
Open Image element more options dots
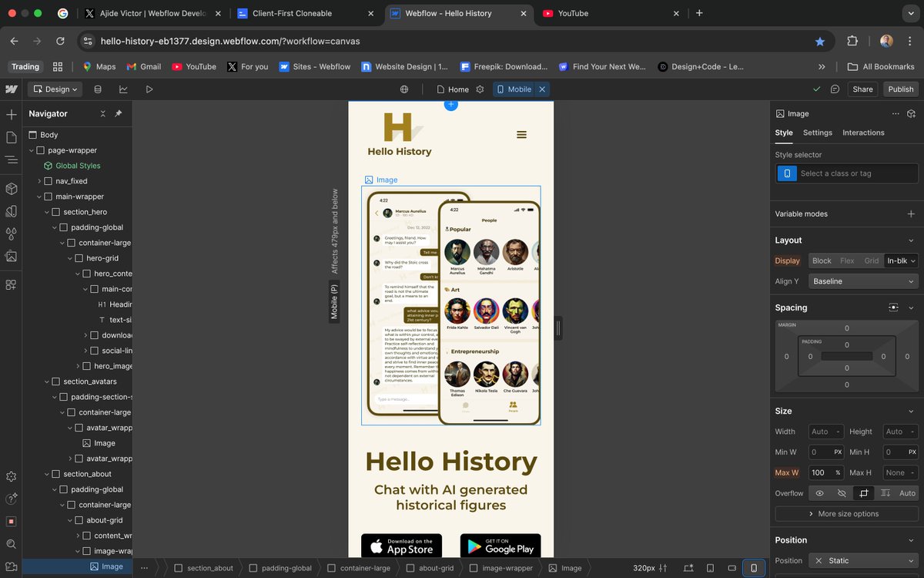(x=896, y=113)
